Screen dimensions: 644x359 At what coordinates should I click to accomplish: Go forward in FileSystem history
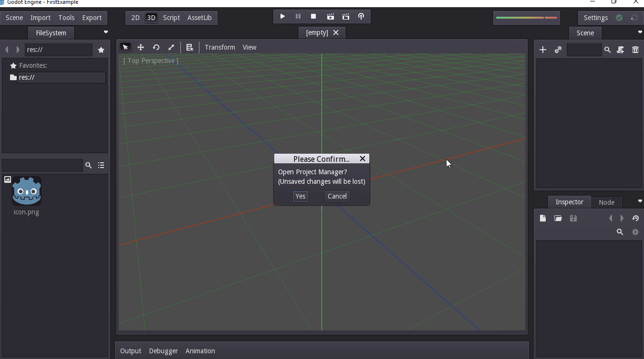point(18,50)
